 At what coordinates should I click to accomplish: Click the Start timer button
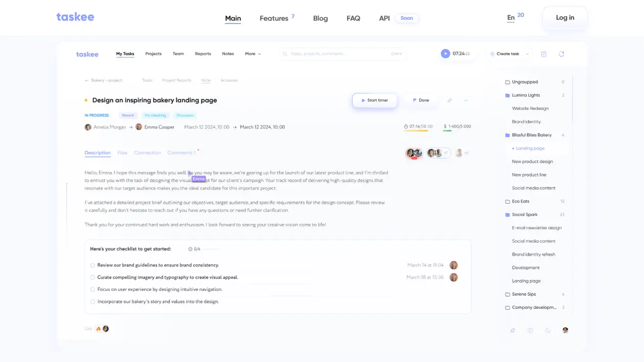click(x=375, y=100)
